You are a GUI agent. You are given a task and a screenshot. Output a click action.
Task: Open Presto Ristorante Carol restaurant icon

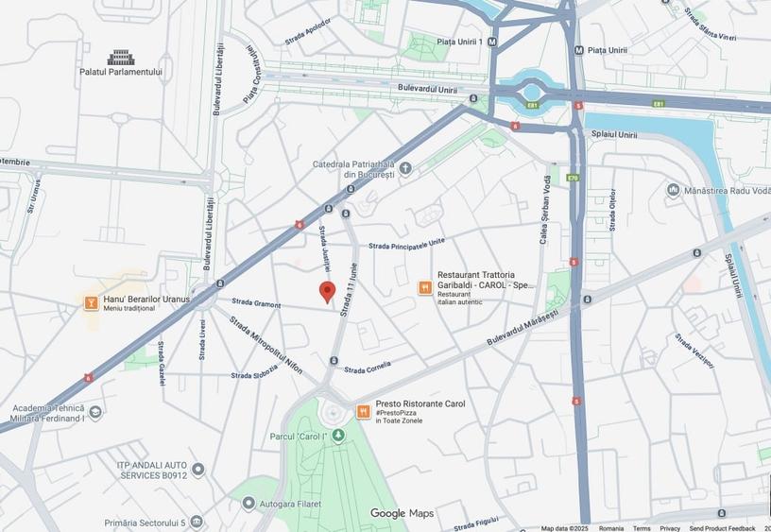pos(364,412)
